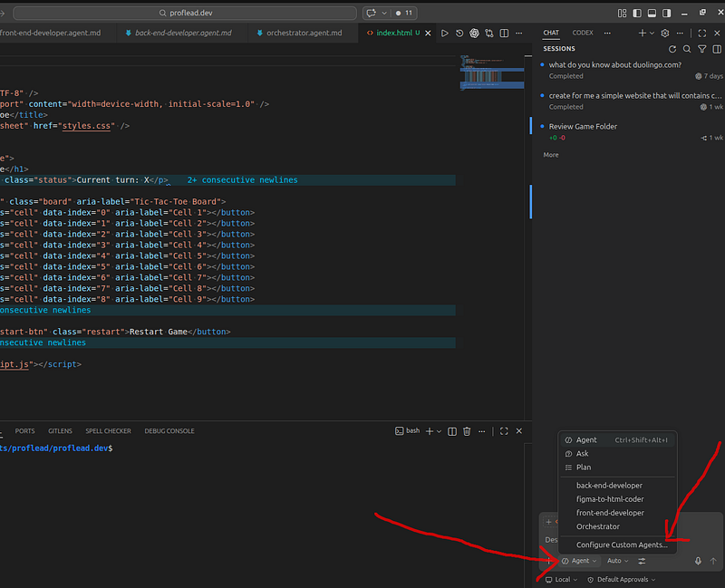Choose front-end-developer custom agent
725x588 pixels.
coord(617,513)
